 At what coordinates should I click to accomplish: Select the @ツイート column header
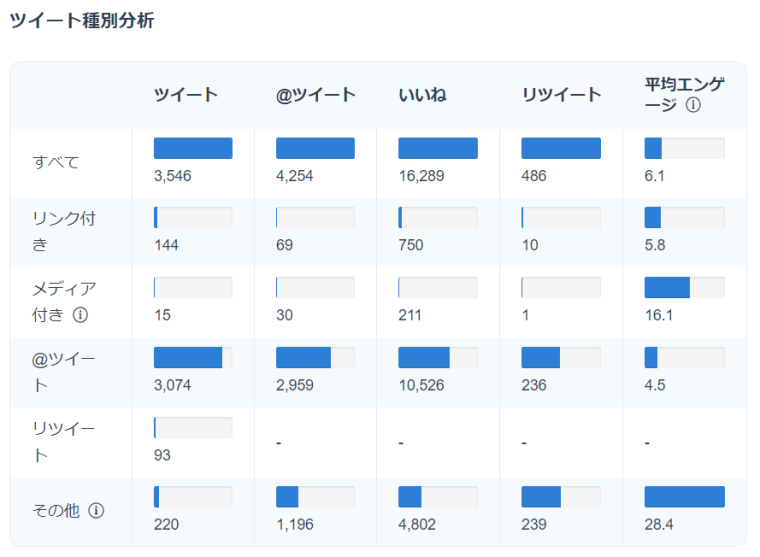[316, 95]
